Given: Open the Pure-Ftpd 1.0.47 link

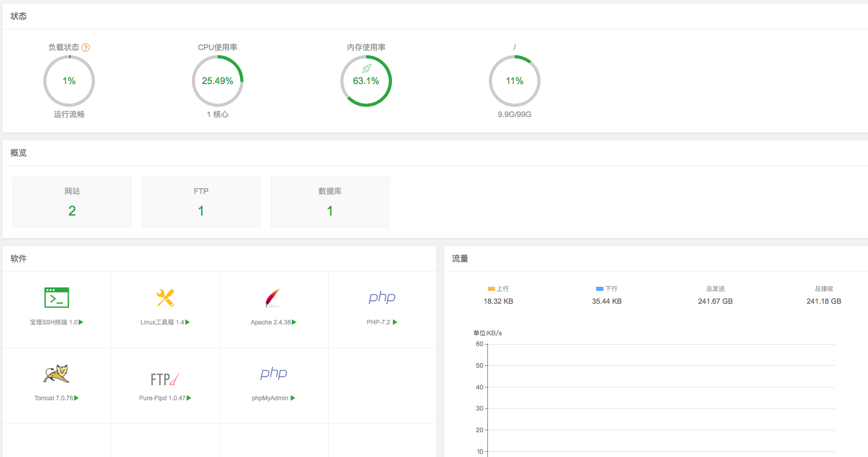Looking at the screenshot, I should point(162,398).
